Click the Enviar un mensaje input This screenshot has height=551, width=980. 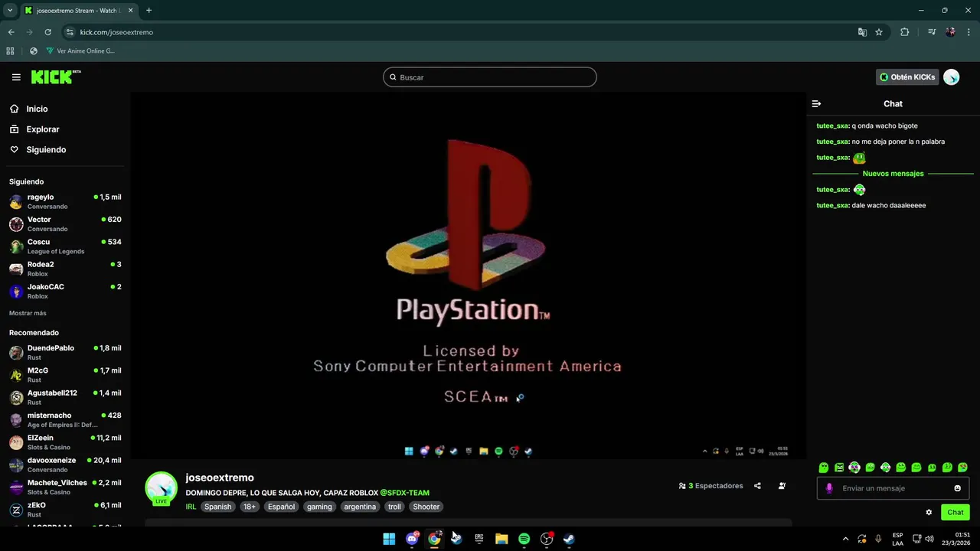(892, 488)
